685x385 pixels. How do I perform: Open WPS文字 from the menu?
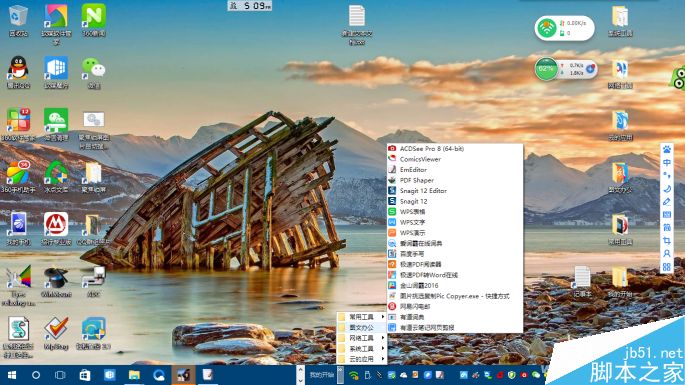(x=455, y=222)
